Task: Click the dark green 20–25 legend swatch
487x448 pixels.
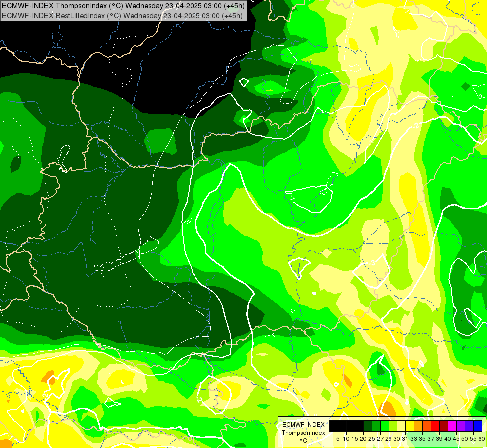Action: pyautogui.click(x=368, y=426)
